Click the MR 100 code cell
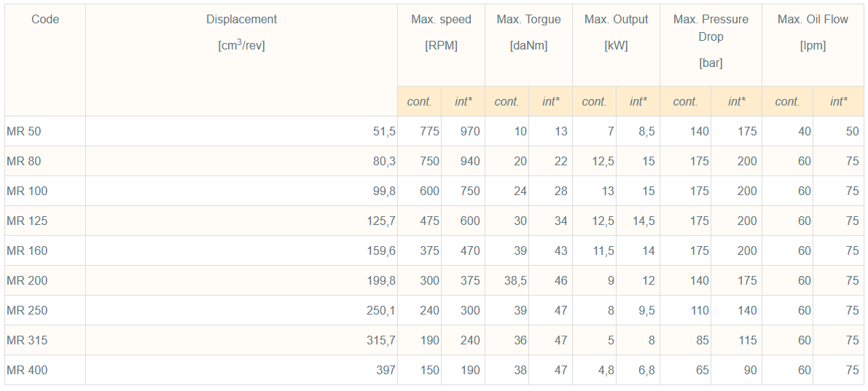This screenshot has width=868, height=391. tap(27, 191)
